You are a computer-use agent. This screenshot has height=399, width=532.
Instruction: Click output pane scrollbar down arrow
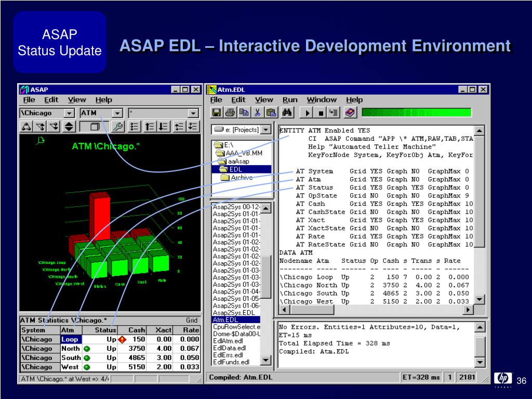click(x=480, y=362)
